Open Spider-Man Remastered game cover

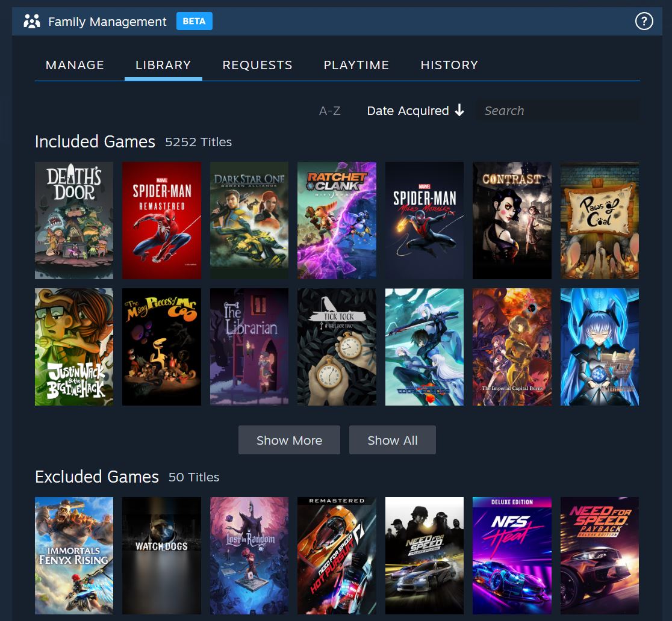click(161, 221)
